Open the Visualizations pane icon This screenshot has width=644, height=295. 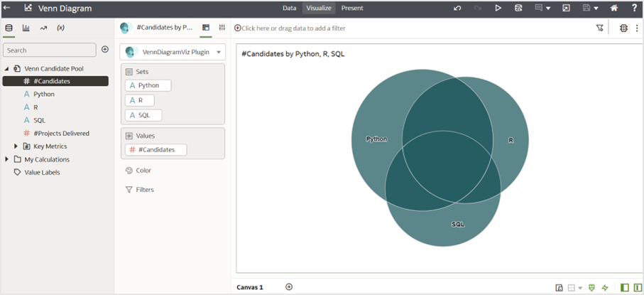[x=26, y=28]
